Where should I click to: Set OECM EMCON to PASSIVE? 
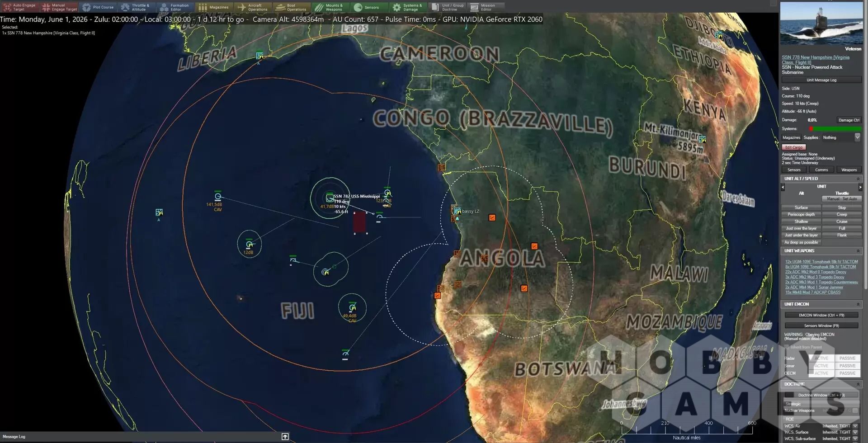point(847,373)
